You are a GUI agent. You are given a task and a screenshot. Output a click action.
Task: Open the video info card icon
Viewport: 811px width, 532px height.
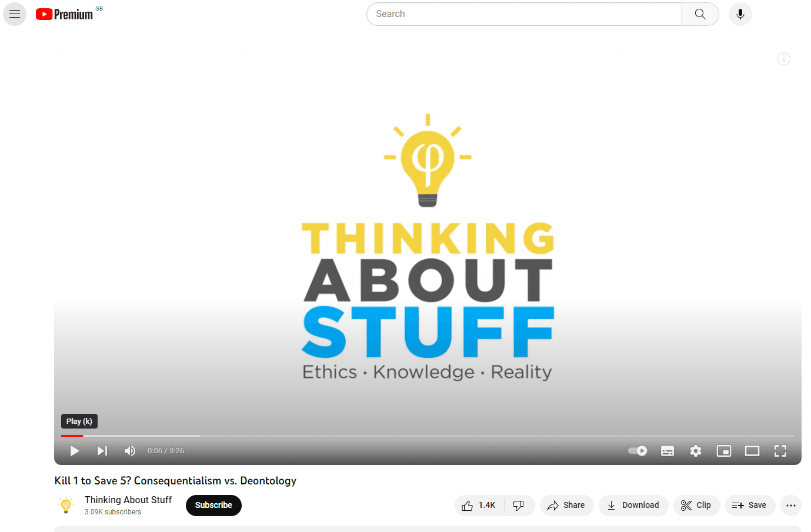pyautogui.click(x=784, y=59)
